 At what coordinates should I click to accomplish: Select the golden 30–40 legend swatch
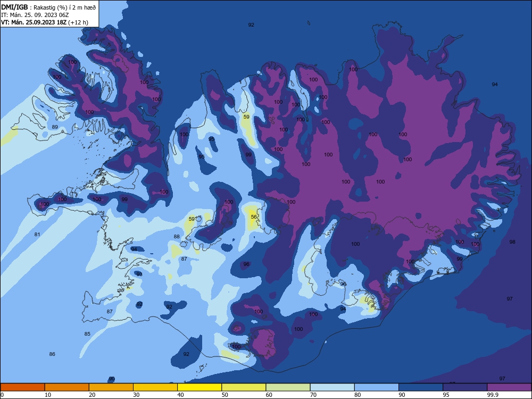pyautogui.click(x=155, y=387)
